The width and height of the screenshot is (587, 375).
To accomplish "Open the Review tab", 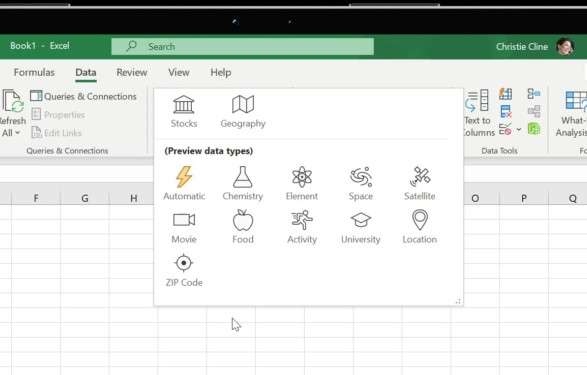I will [x=132, y=72].
